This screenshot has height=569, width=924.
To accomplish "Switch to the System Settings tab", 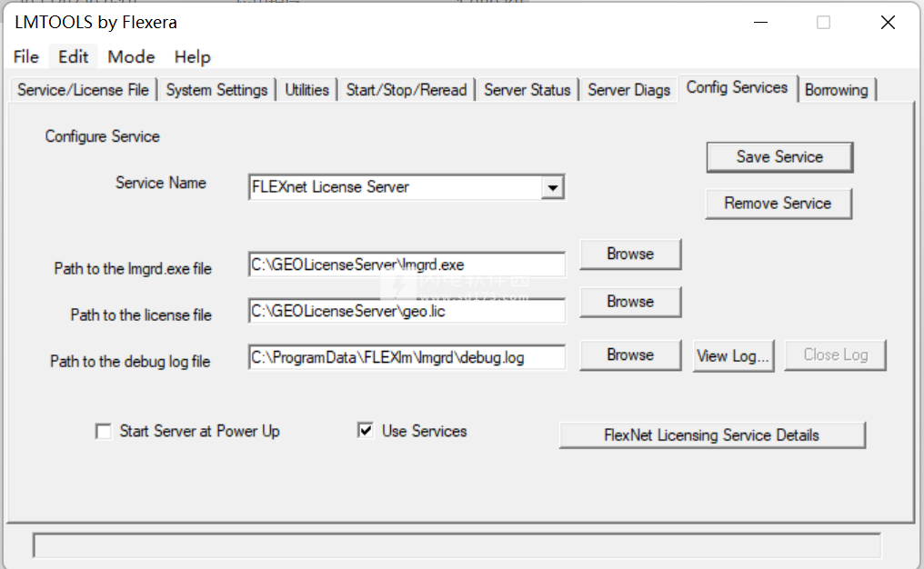I will [x=216, y=90].
